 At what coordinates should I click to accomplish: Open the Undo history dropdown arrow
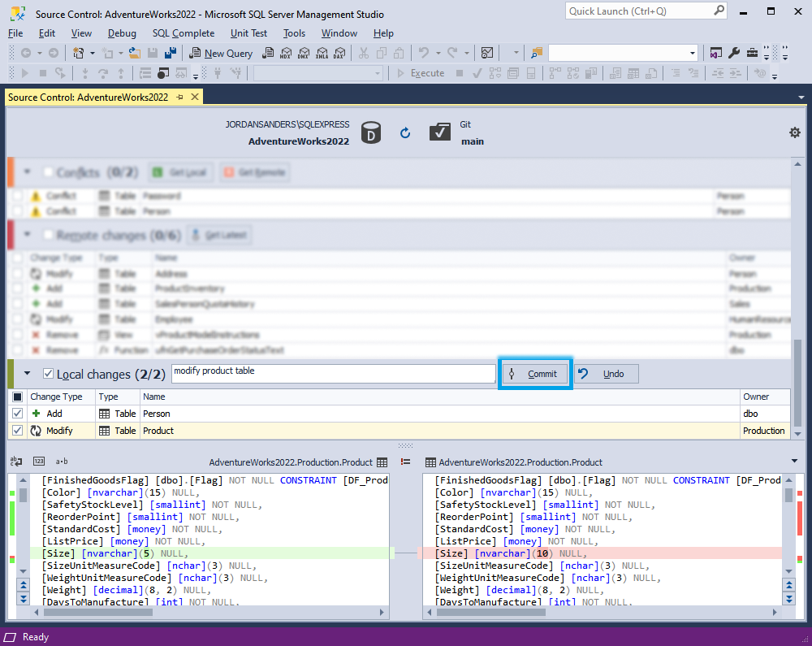(x=438, y=53)
